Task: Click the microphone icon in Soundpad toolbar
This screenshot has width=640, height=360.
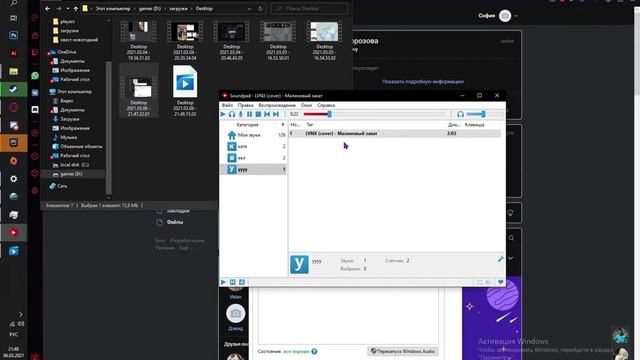Action: [241, 114]
